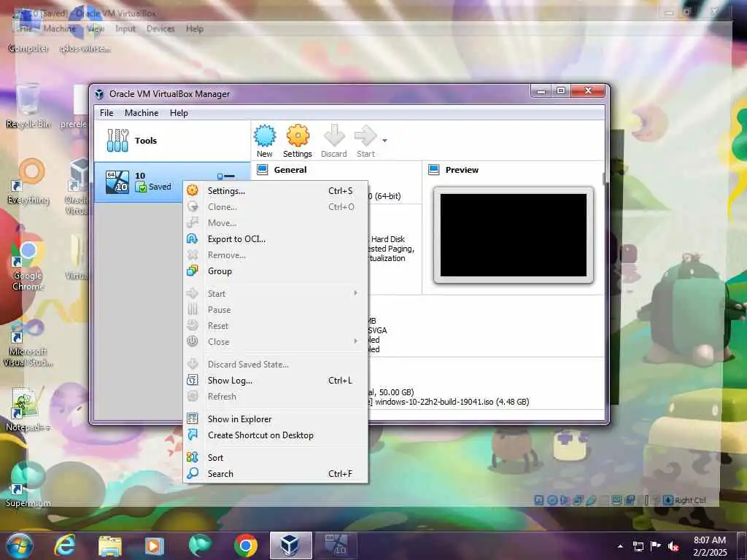Choose Group in the context menu
This screenshot has height=560, width=747.
275,271
